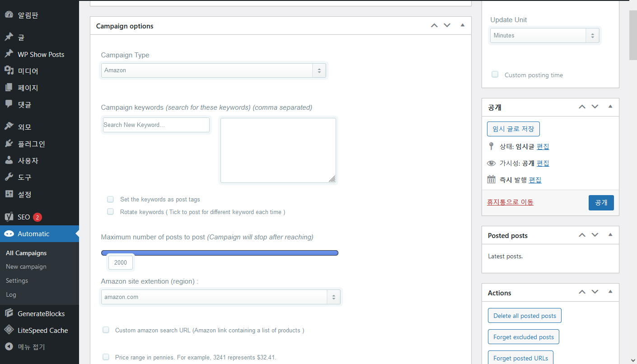The width and height of the screenshot is (637, 364).
Task: Open Automatic Log submenu item
Action: [11, 294]
